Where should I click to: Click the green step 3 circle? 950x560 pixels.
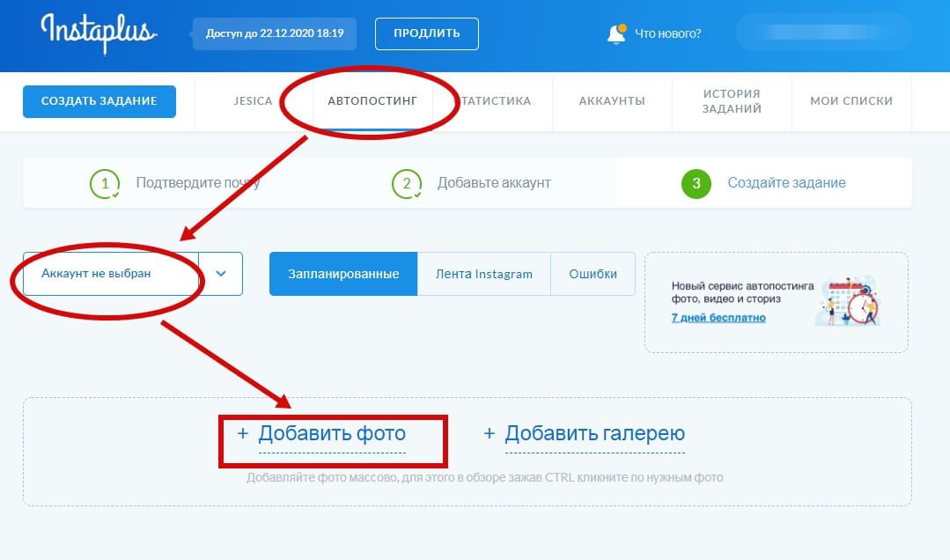click(x=696, y=184)
